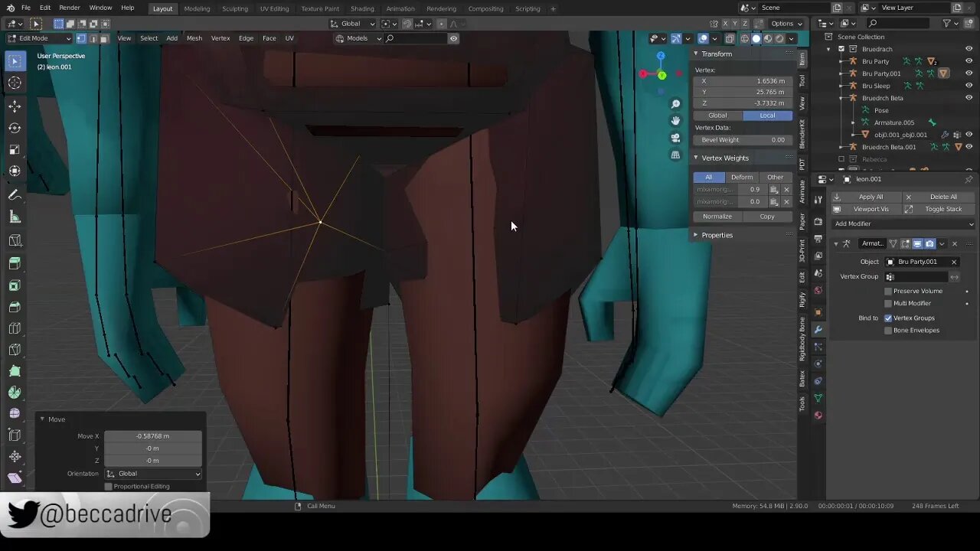Open the Render properties tab

[818, 222]
